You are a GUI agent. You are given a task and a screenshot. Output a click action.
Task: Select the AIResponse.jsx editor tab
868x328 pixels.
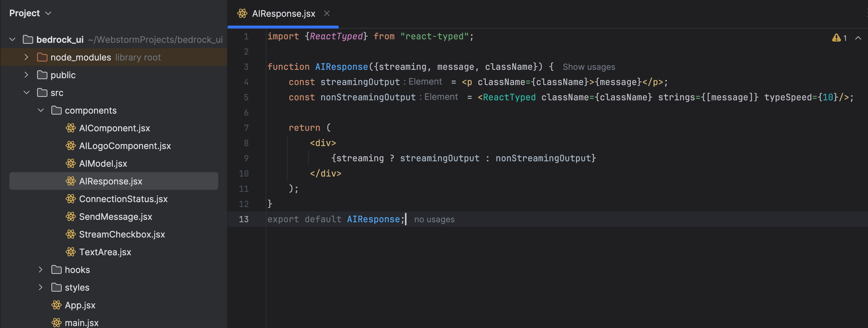pos(283,14)
